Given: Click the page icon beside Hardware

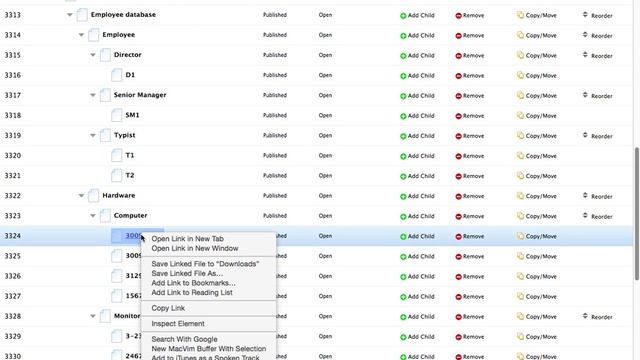Looking at the screenshot, I should [x=93, y=196].
